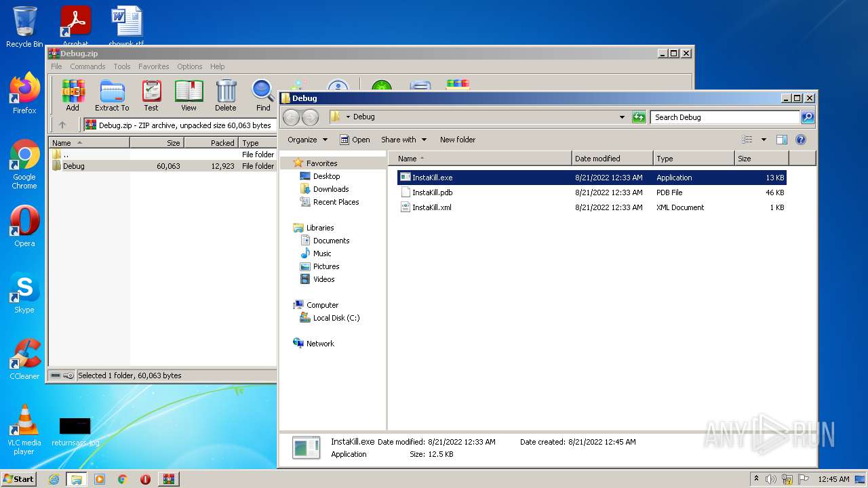The height and width of the screenshot is (488, 868).
Task: Select InstaKill.xml file
Action: (592, 207)
